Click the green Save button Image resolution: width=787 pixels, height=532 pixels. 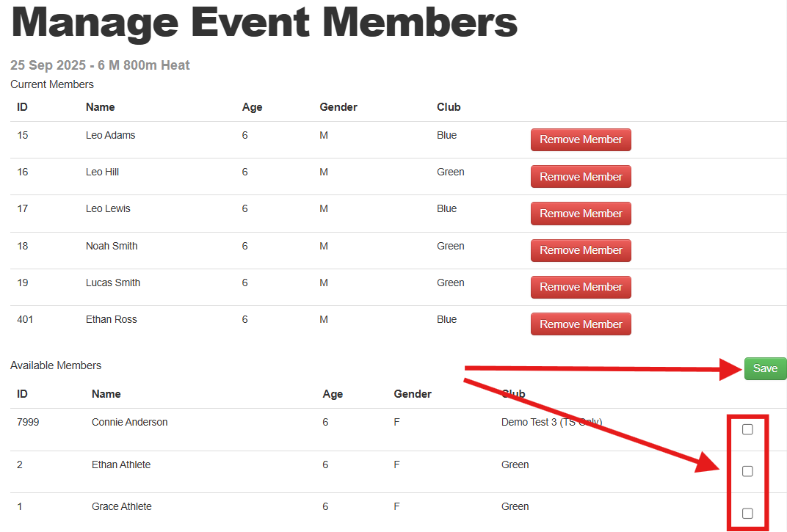[x=765, y=368]
